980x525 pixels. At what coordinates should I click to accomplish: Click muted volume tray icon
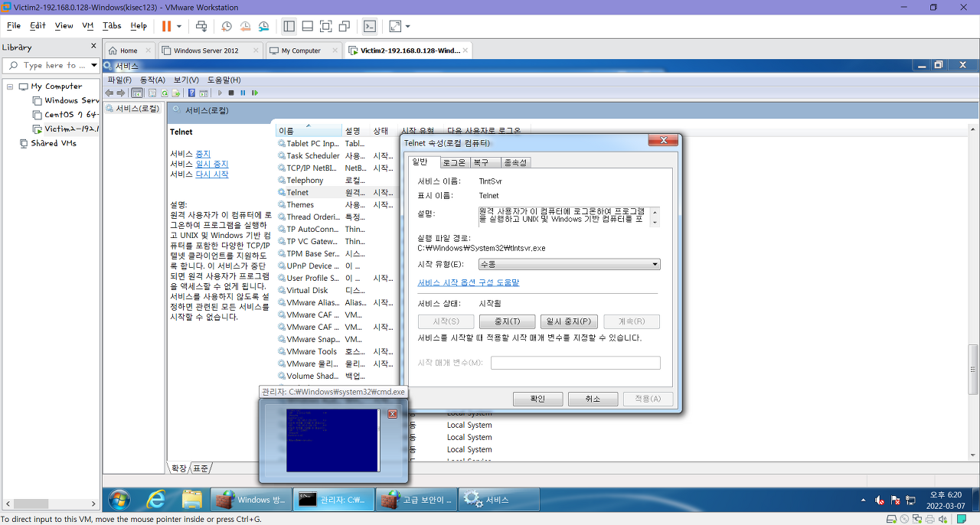pos(879,500)
